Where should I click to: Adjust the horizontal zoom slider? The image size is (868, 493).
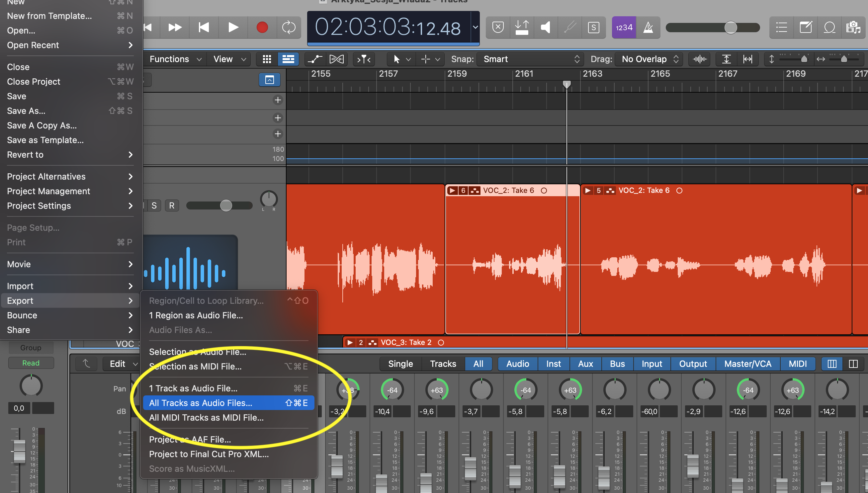point(844,59)
